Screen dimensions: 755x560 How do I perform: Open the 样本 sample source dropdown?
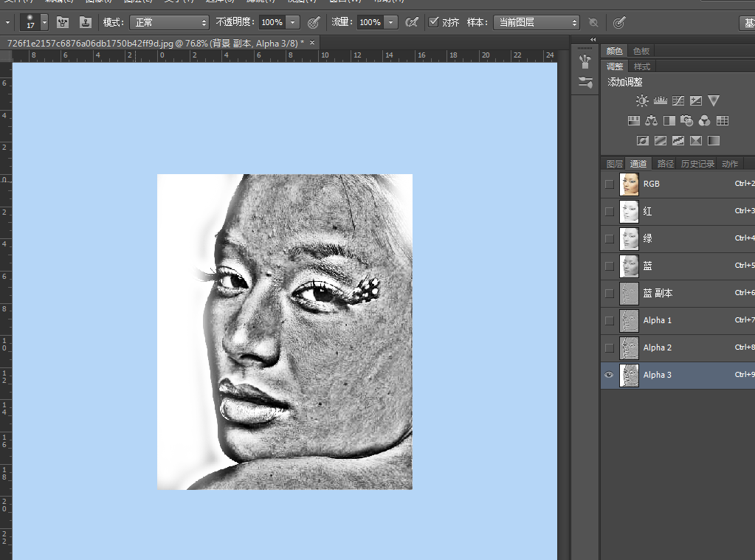click(x=536, y=23)
